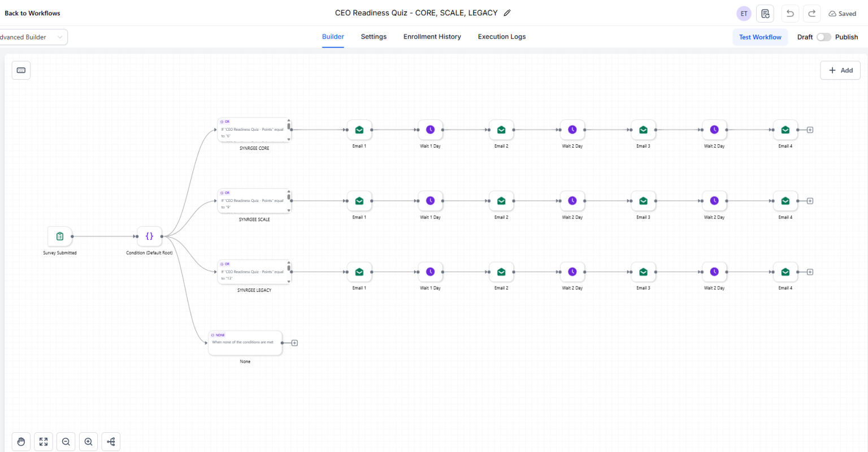This screenshot has width=868, height=452.
Task: Open the Condition (Default Root) node
Action: [150, 236]
